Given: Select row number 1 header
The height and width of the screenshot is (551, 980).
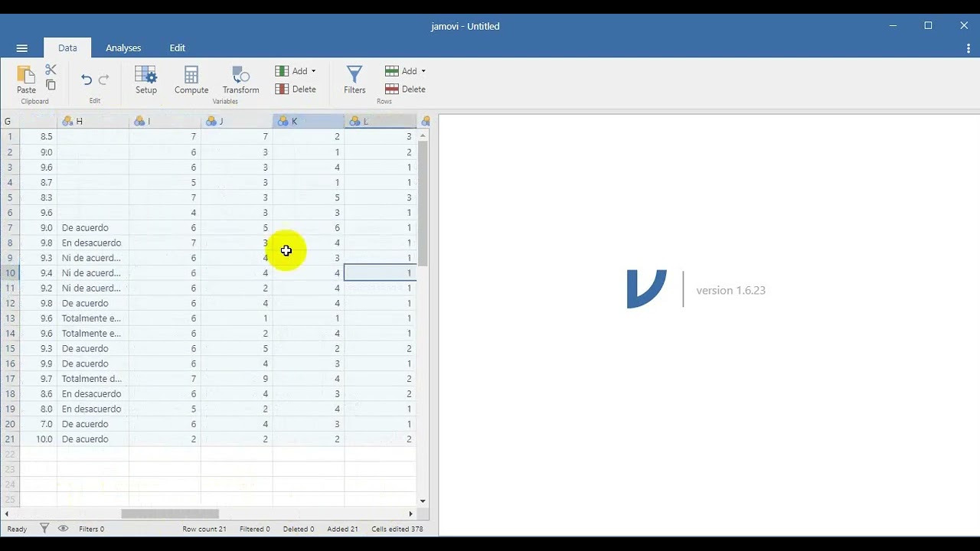Looking at the screenshot, I should 10,136.
